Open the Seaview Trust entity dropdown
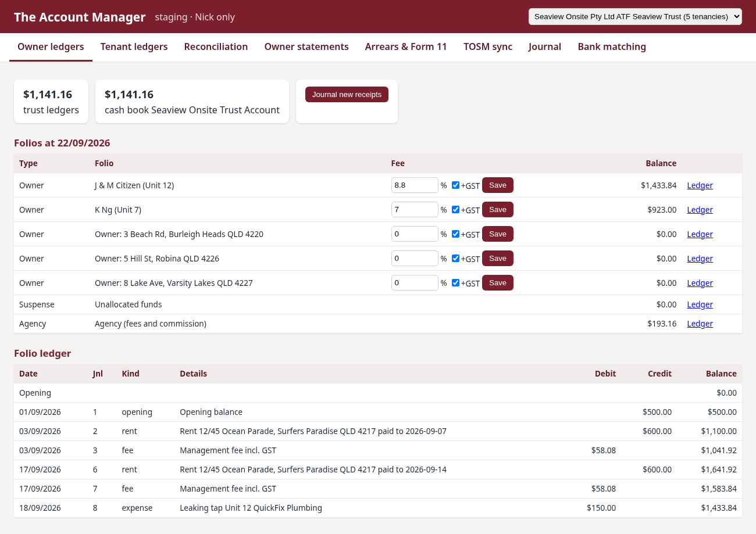The height and width of the screenshot is (534, 756). [635, 16]
